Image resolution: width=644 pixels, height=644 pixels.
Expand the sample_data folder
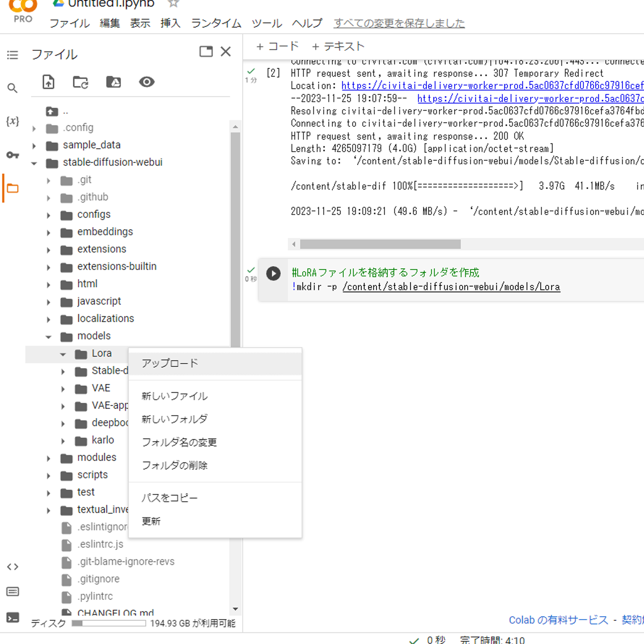tap(34, 146)
